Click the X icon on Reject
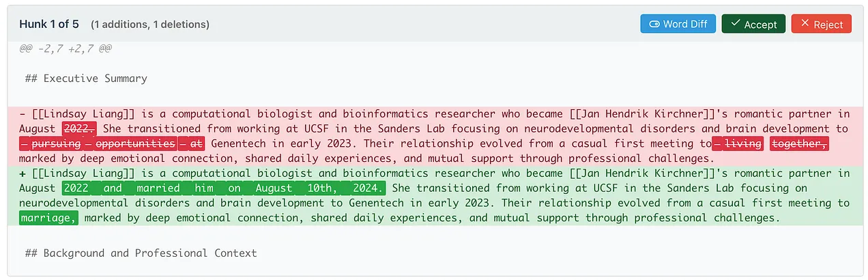The width and height of the screenshot is (868, 280). coord(805,24)
